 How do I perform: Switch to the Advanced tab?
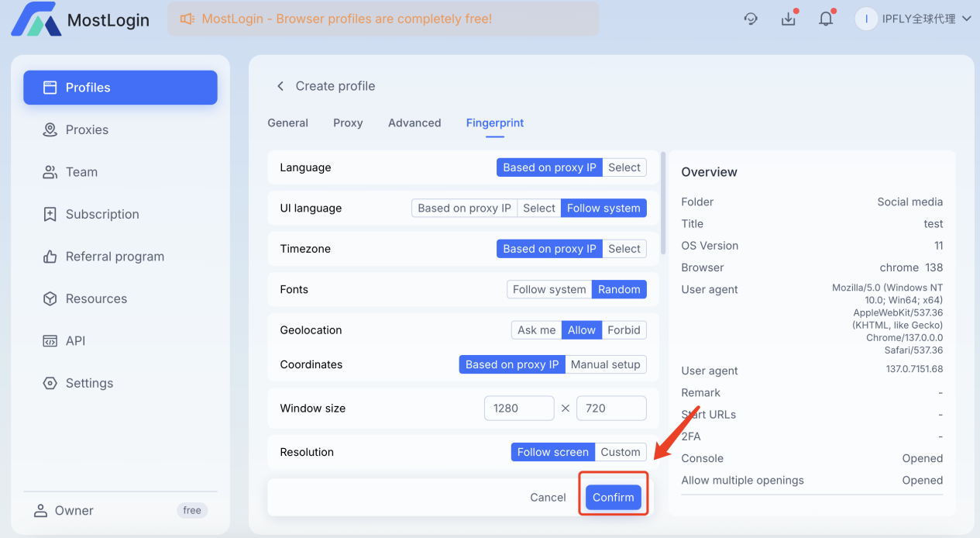pyautogui.click(x=414, y=122)
